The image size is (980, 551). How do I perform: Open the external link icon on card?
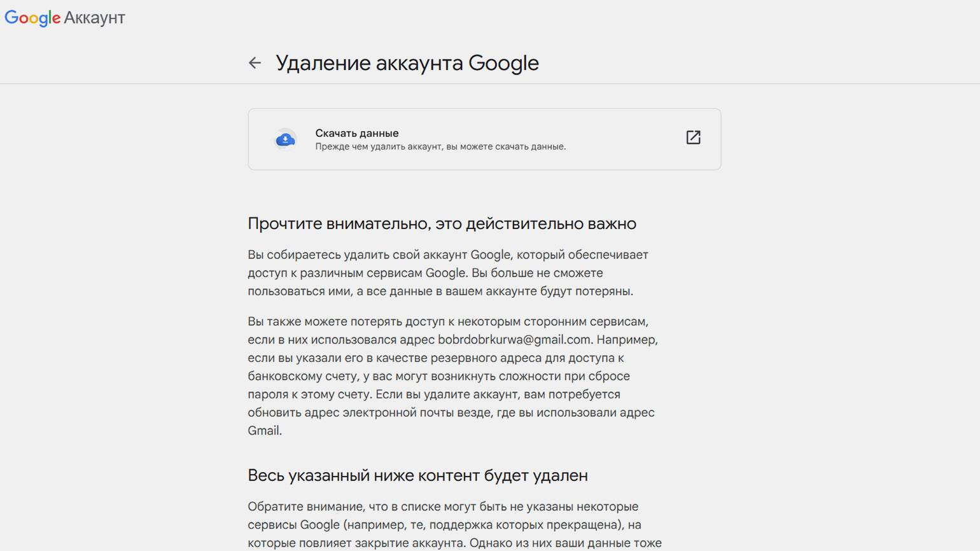coord(693,137)
